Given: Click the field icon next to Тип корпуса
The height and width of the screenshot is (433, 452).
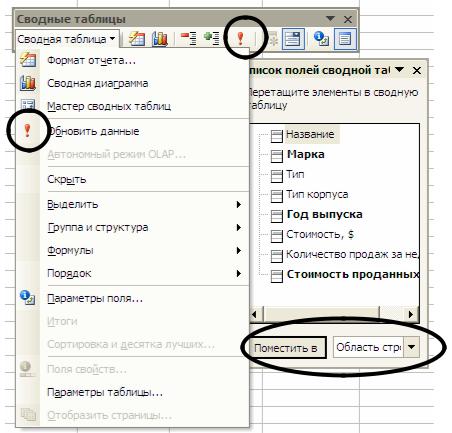Looking at the screenshot, I should [276, 196].
